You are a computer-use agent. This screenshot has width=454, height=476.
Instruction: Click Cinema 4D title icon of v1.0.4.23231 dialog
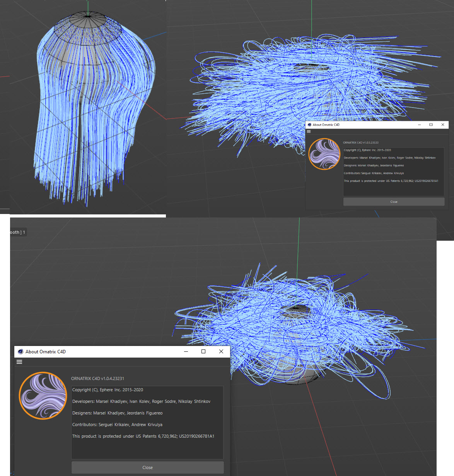20,352
